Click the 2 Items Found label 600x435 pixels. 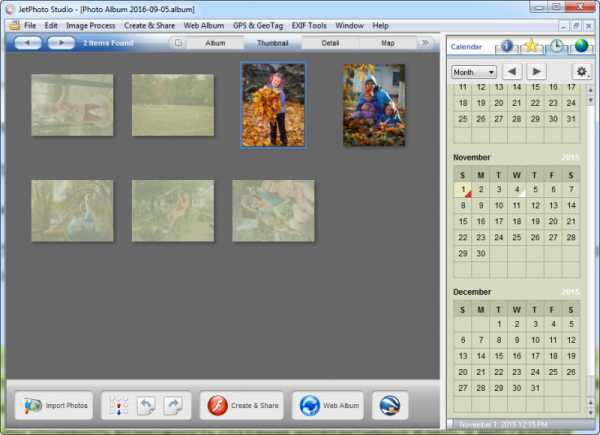(x=108, y=43)
